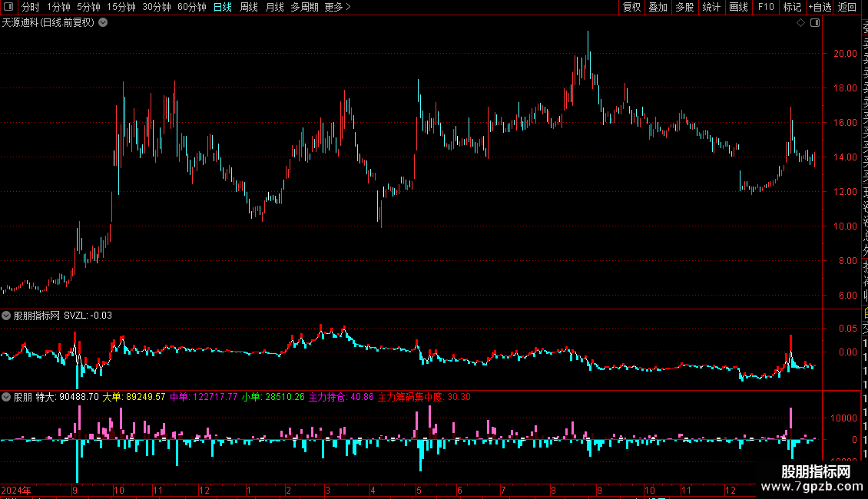Click the 6.00 price axis label
This screenshot has width=868, height=499.
847,296
